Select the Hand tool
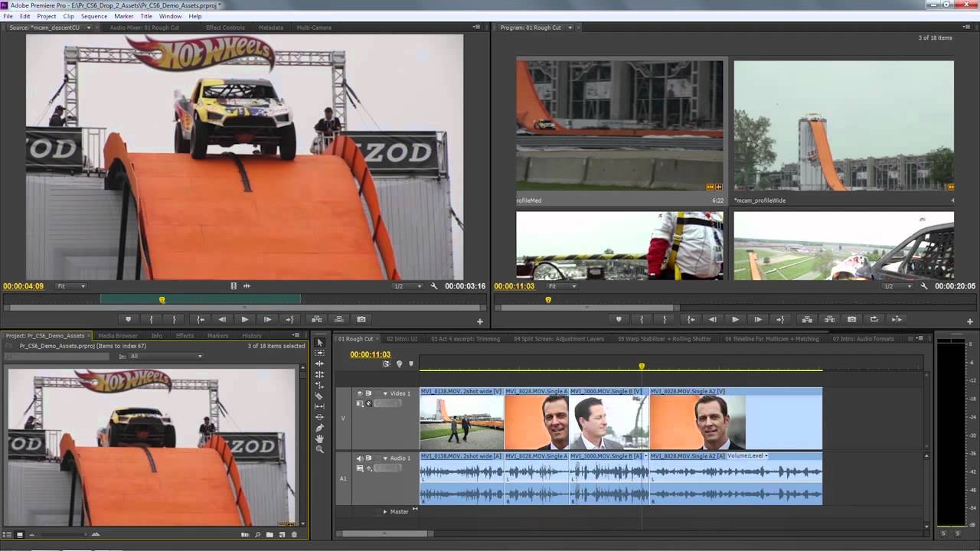 click(320, 439)
